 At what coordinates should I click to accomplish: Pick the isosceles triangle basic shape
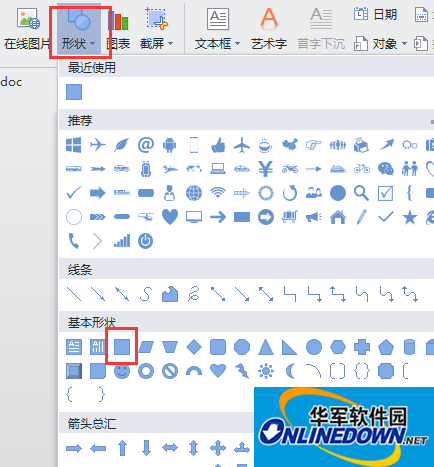(266, 347)
